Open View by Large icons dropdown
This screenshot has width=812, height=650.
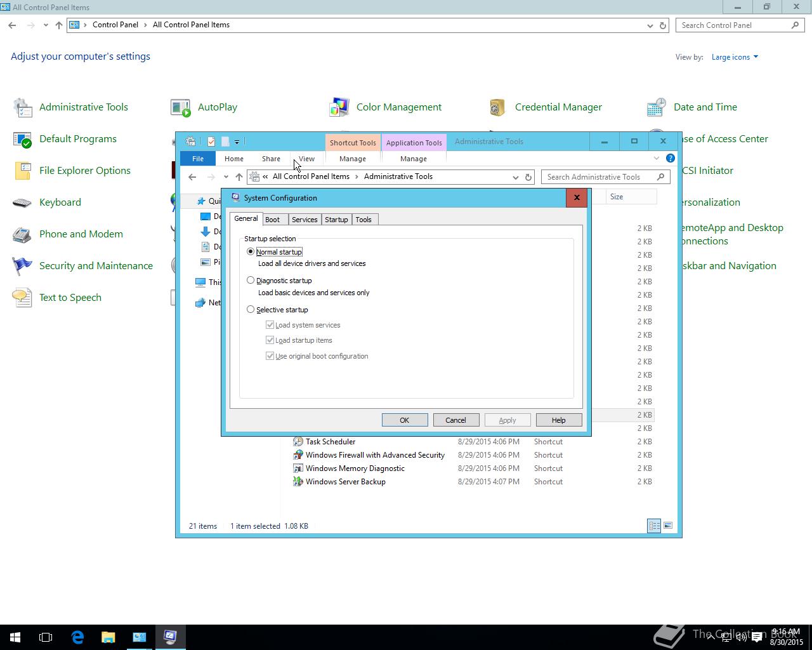(735, 57)
